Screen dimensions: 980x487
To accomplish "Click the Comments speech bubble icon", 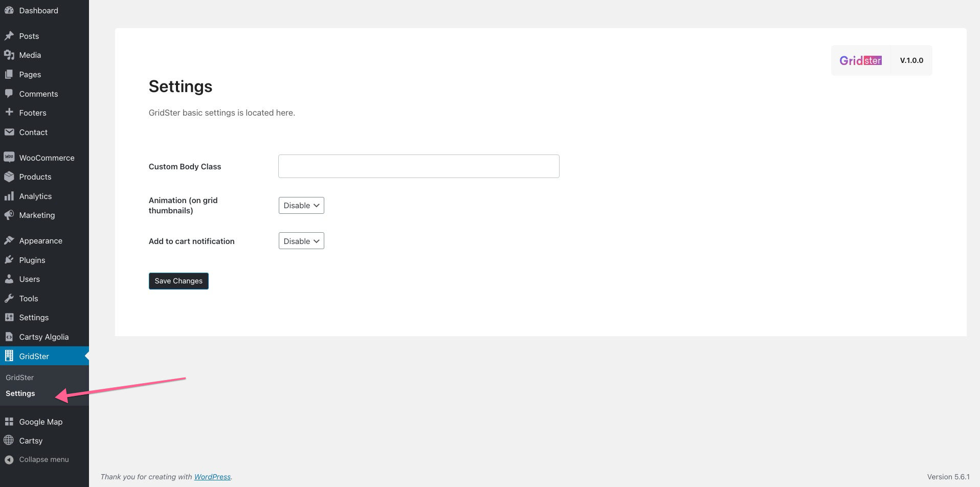I will point(9,94).
